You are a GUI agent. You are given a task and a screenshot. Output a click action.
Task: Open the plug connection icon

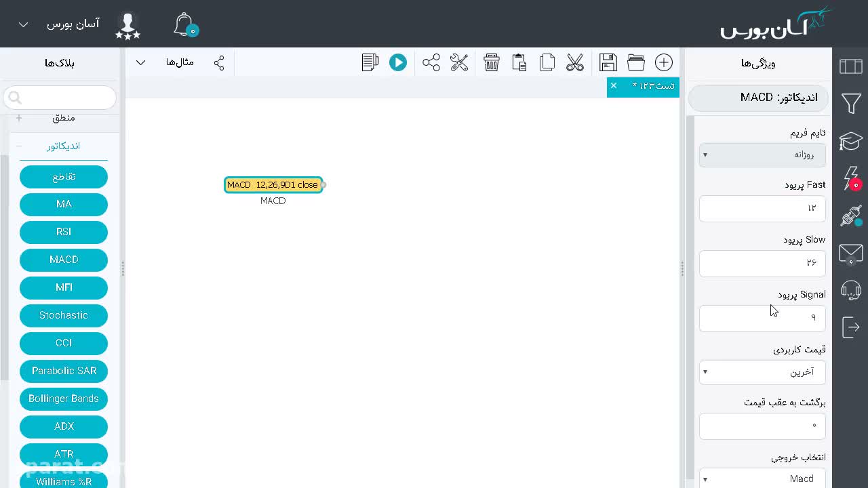(851, 216)
